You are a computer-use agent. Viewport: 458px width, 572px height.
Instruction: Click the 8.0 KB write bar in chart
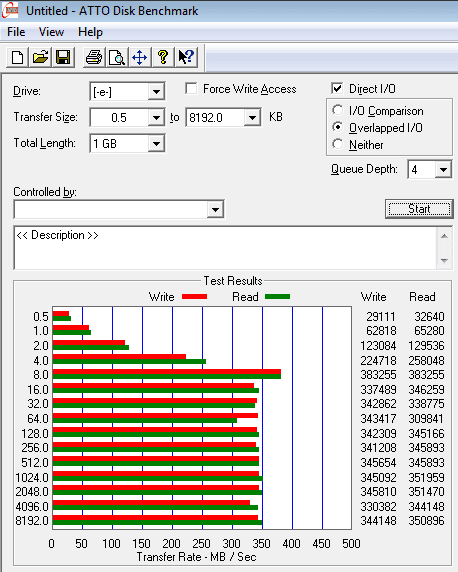coord(167,372)
